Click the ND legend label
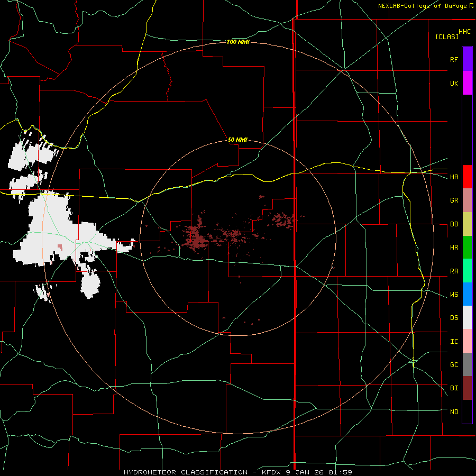The width and height of the screenshot is (476, 476). [x=454, y=412]
